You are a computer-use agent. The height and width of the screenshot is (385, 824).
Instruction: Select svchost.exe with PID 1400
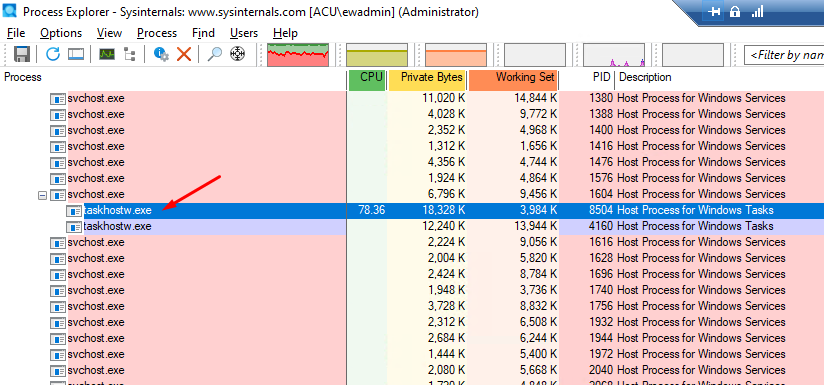pos(412,130)
